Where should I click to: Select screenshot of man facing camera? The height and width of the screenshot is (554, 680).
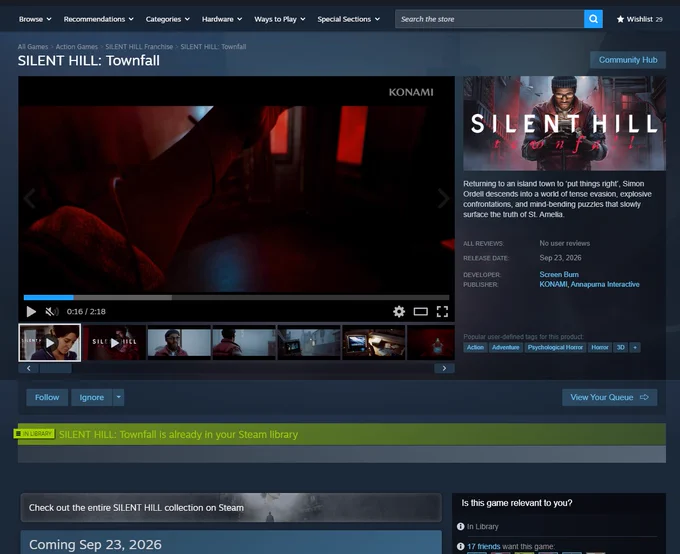179,343
